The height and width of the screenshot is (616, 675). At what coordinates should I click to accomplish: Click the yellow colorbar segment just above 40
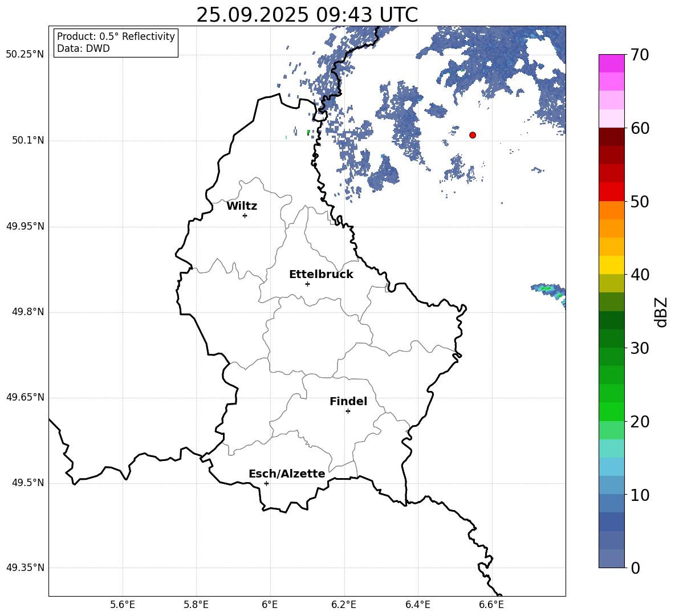[x=612, y=265]
